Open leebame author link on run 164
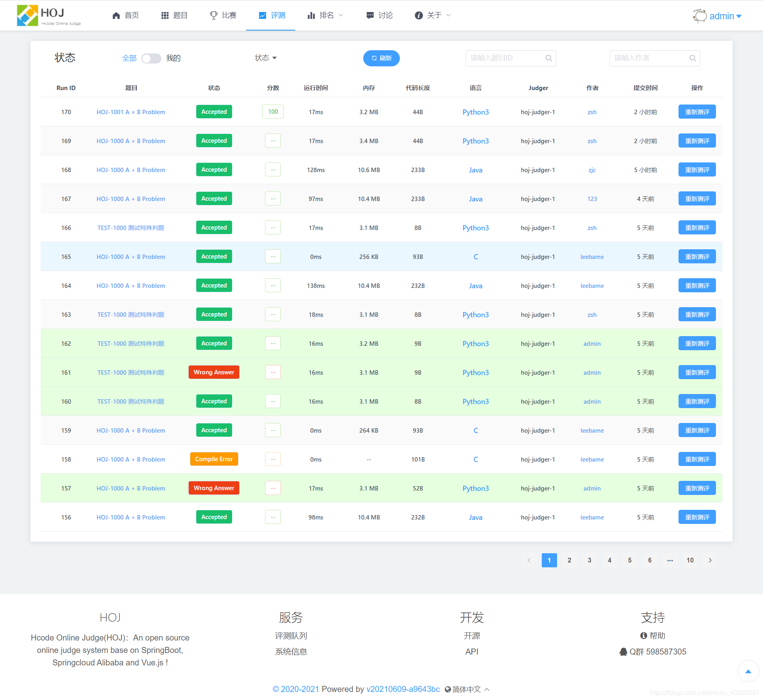 tap(592, 286)
